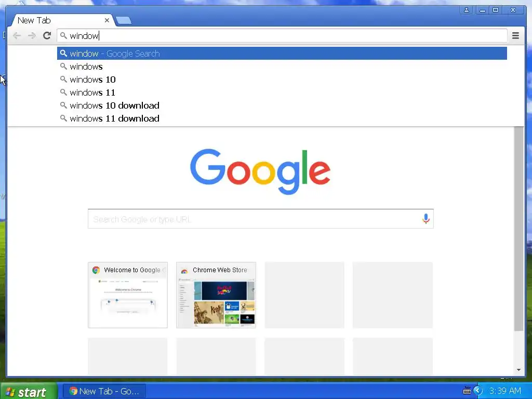Viewport: 532px width, 399px height.
Task: Open the 'Chrome Web Store' thumbnail
Action: tap(216, 295)
